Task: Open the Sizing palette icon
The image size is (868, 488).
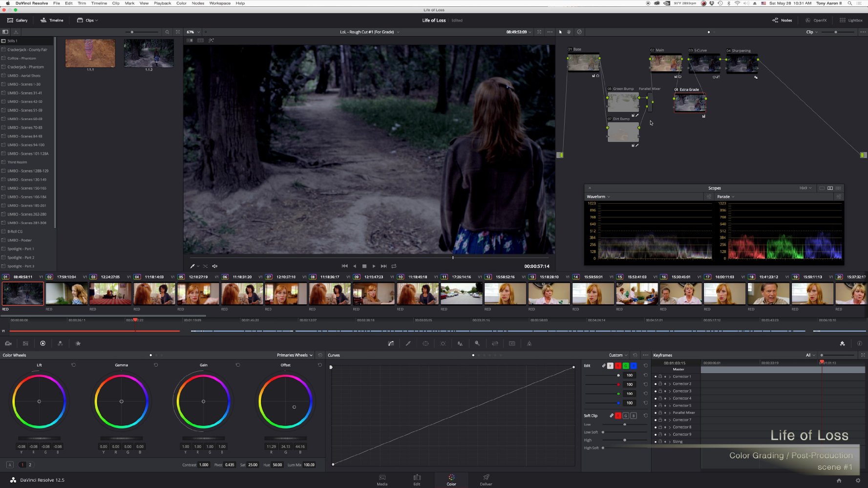Action: (495, 343)
